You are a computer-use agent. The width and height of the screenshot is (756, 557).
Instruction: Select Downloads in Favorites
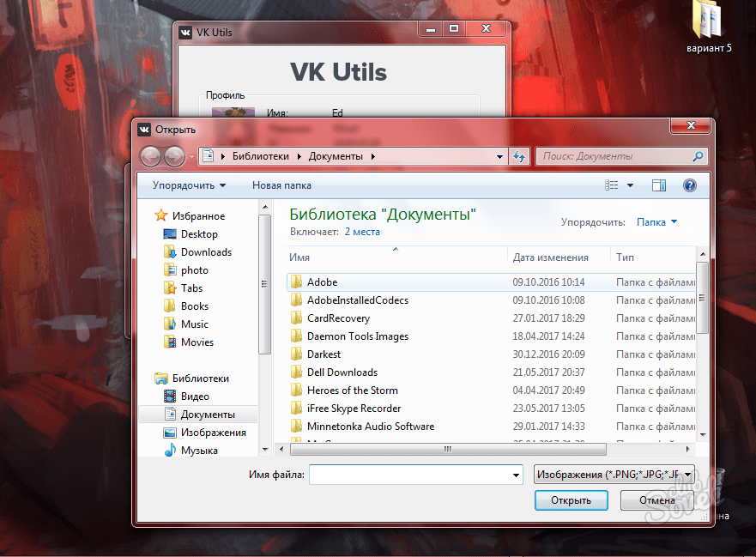tap(206, 252)
